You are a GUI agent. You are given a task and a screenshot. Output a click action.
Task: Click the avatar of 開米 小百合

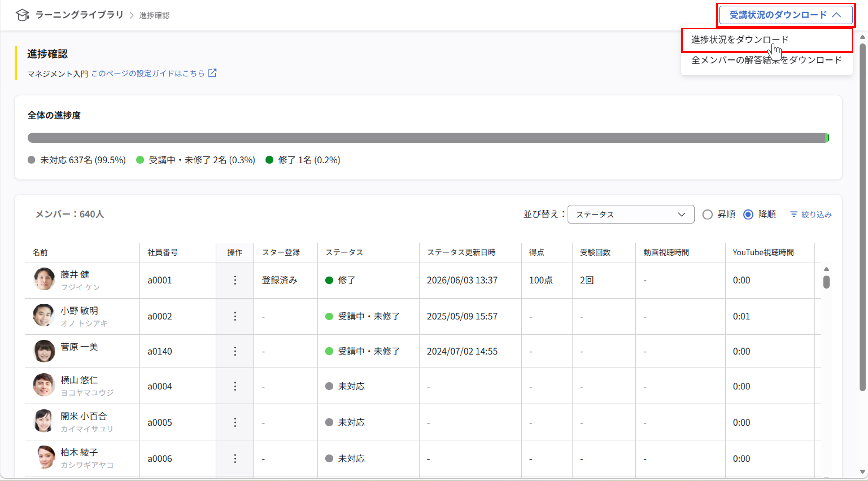44,420
